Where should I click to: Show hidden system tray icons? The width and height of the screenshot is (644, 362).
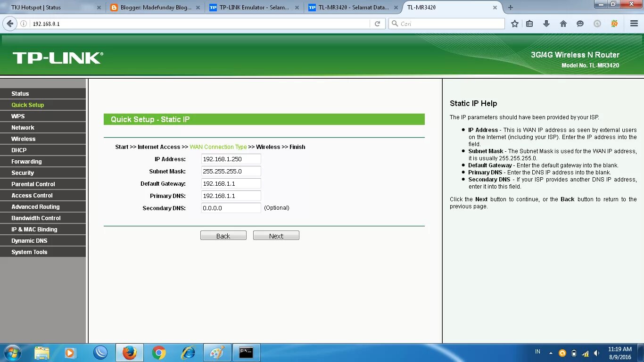tap(551, 353)
